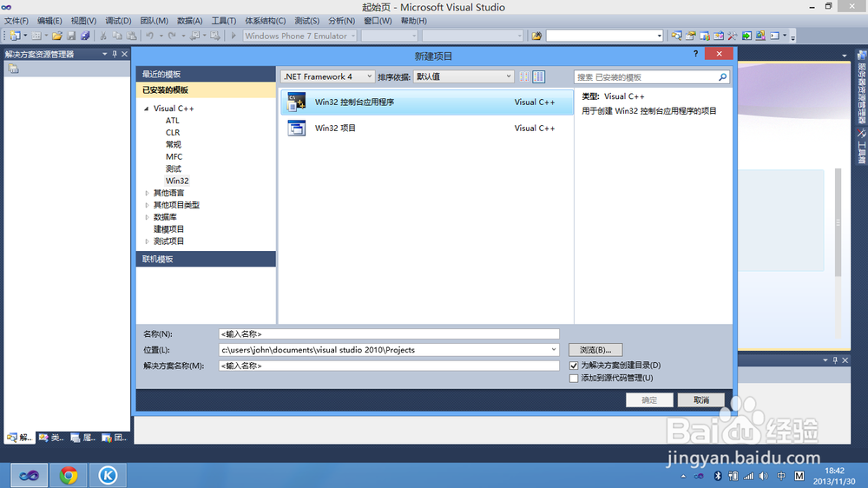Open the 工具(T) menu

[x=223, y=21]
